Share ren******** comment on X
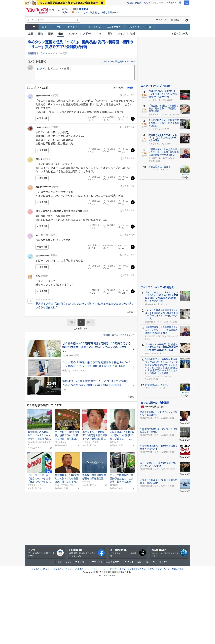 click(133, 150)
